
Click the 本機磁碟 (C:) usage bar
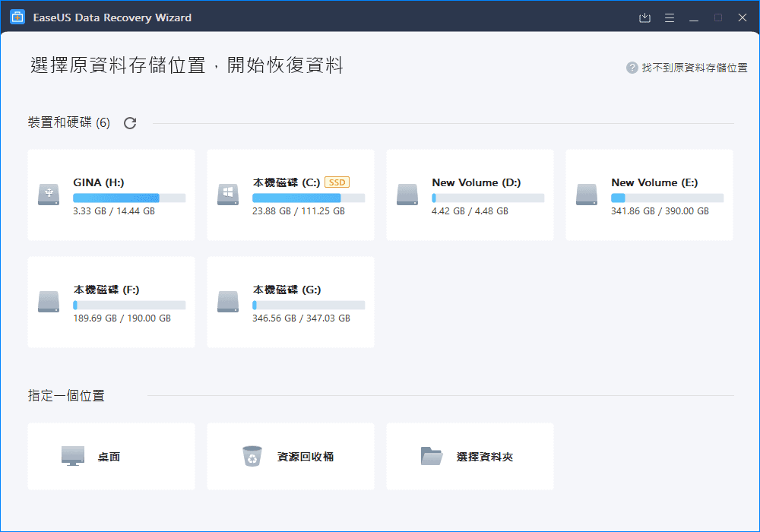pos(309,198)
